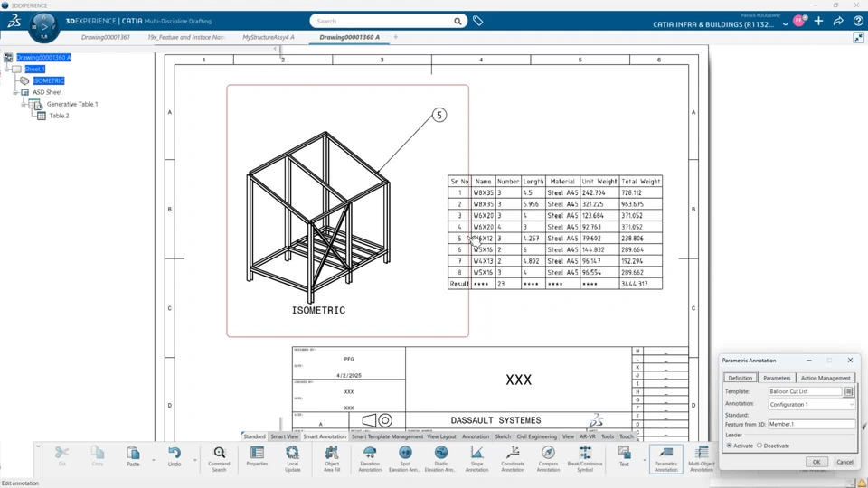Viewport: 868px width, 488px height.
Task: Click the 3DEXPERIENCE compass icon
Action: [x=43, y=26]
